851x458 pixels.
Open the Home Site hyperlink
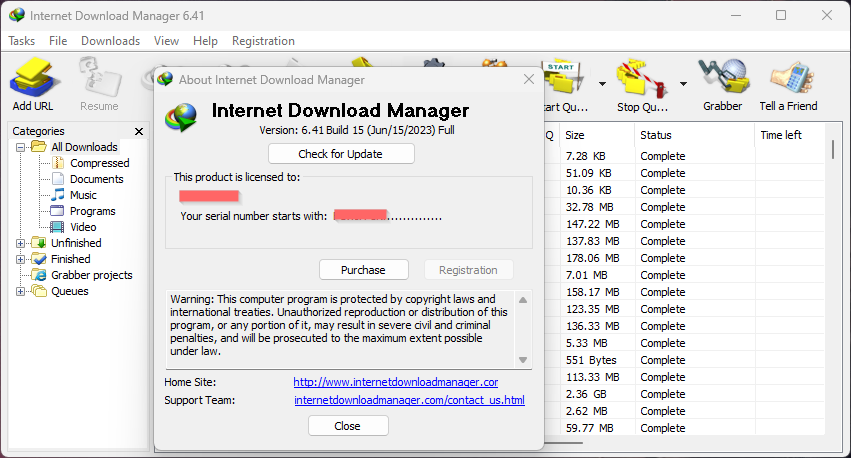click(x=396, y=382)
